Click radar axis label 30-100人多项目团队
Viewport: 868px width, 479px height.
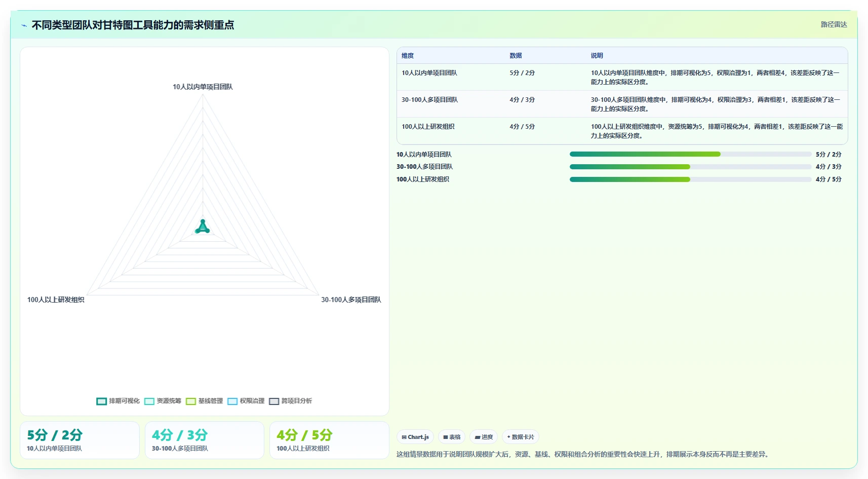click(351, 300)
